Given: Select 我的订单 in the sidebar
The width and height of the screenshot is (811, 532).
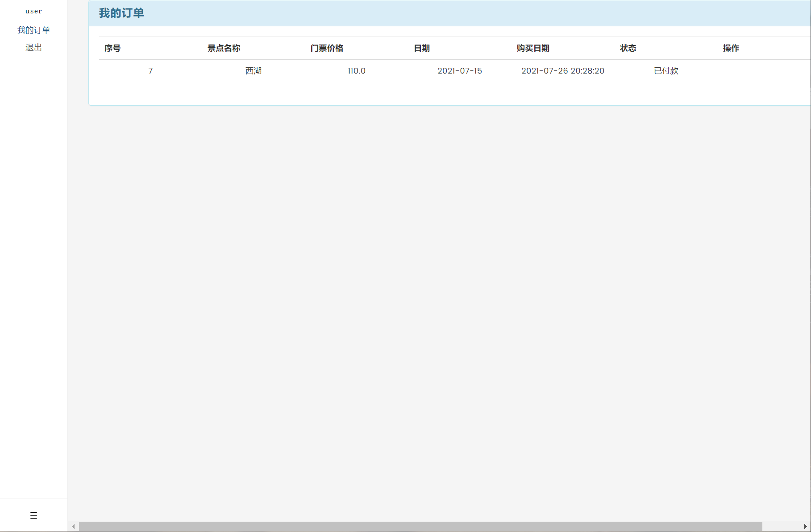Looking at the screenshot, I should 33,29.
